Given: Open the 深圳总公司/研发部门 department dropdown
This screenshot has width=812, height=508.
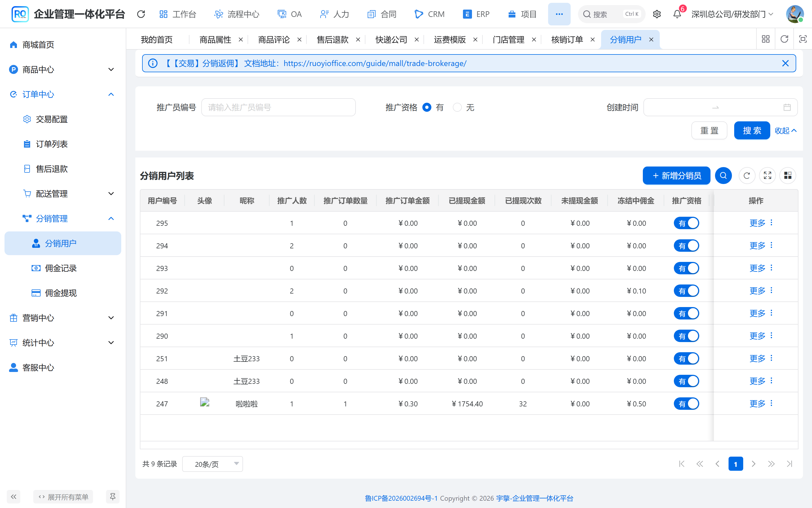Looking at the screenshot, I should (732, 14).
